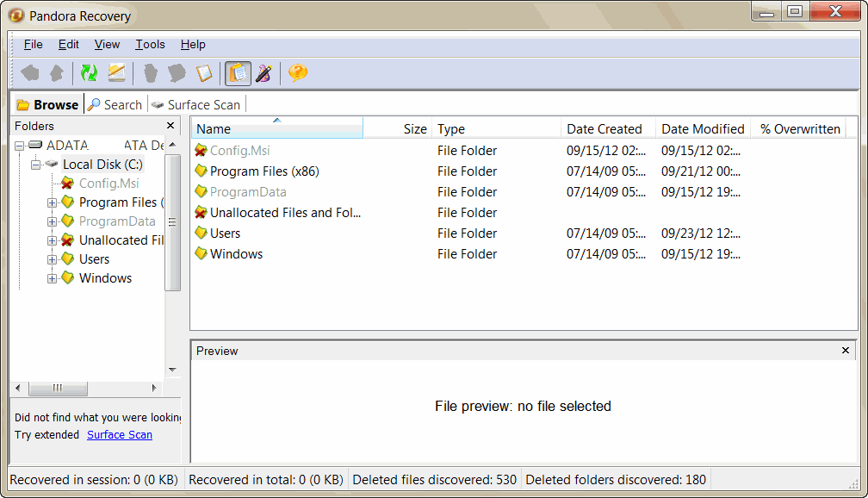
Task: Open the File menu
Action: [34, 44]
